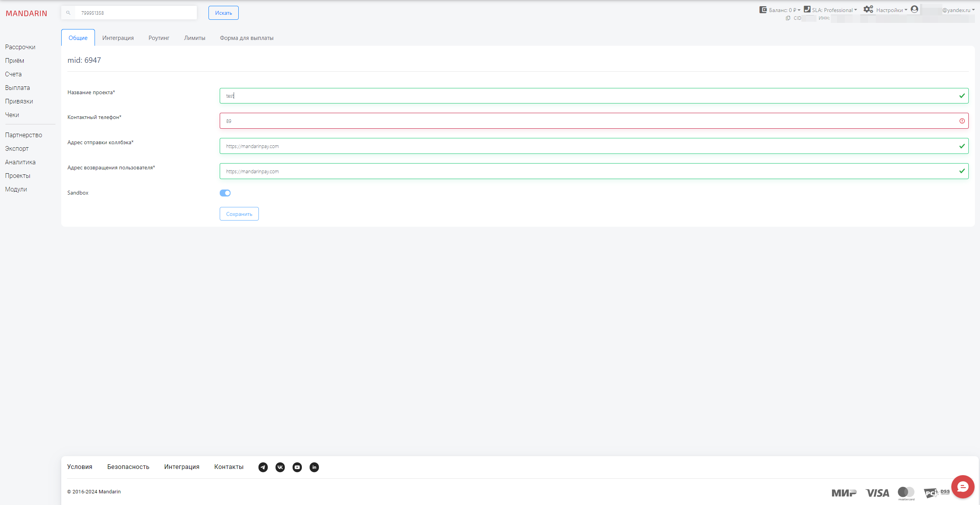Open the Telegram social icon in footer
This screenshot has height=505, width=980.
click(x=263, y=467)
